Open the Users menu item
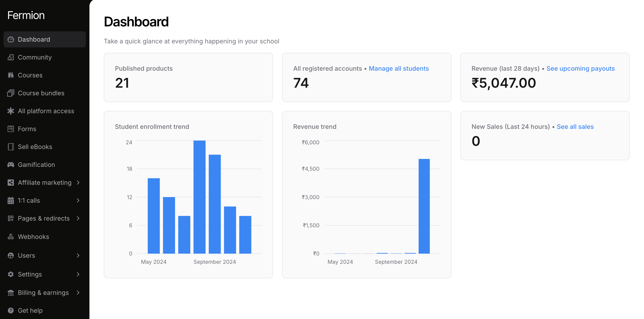Screen dimensions: 644x319 click(x=27, y=255)
